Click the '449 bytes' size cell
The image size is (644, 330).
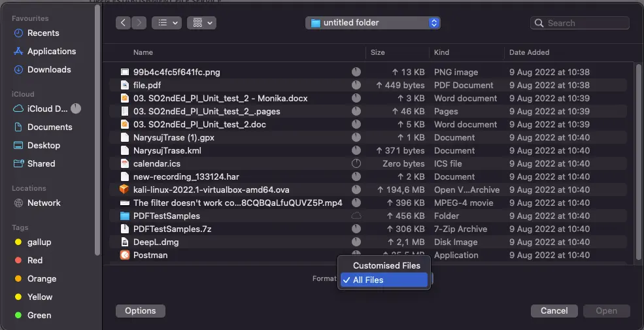coord(400,85)
